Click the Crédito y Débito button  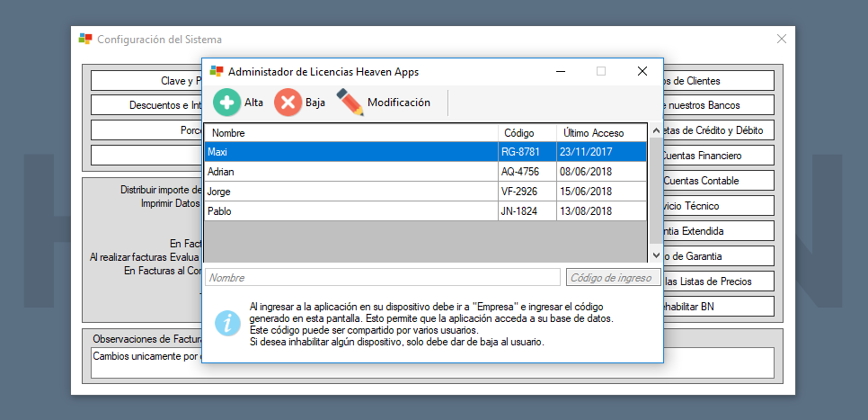click(719, 130)
